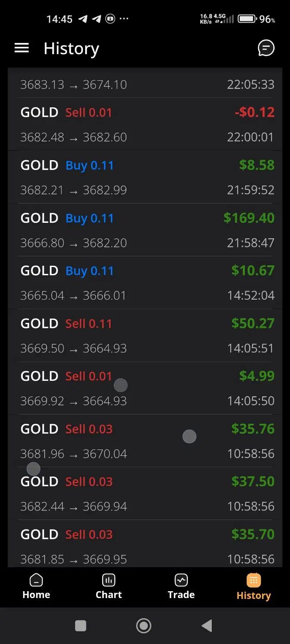Viewport: 290px width, 644px height.
Task: Open GOLD Buy trade with $169.40 profit
Action: pos(145,230)
